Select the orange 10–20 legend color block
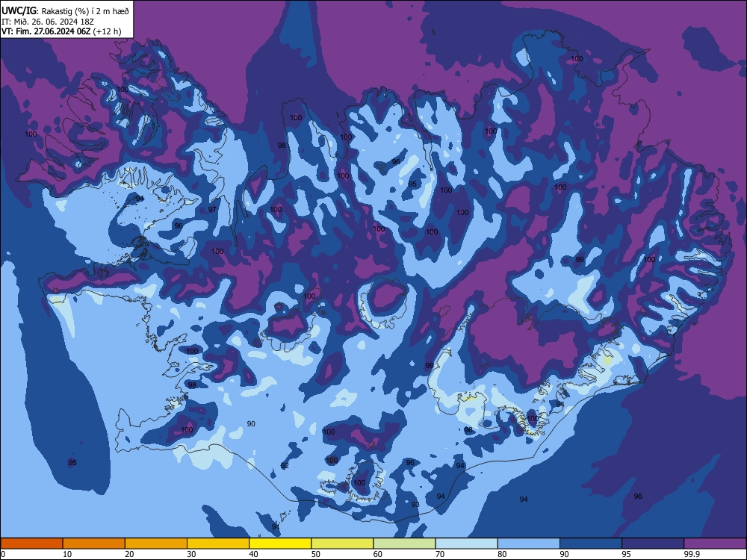This screenshot has width=747, height=560. 94,544
